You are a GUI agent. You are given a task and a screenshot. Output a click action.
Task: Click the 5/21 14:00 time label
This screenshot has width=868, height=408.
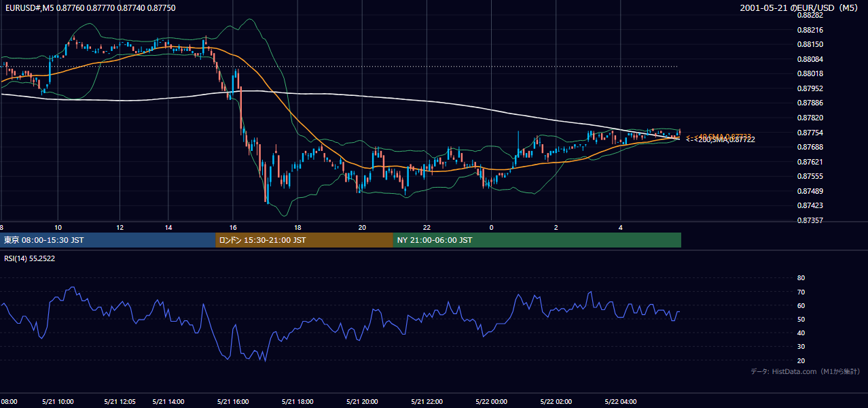[x=168, y=401]
